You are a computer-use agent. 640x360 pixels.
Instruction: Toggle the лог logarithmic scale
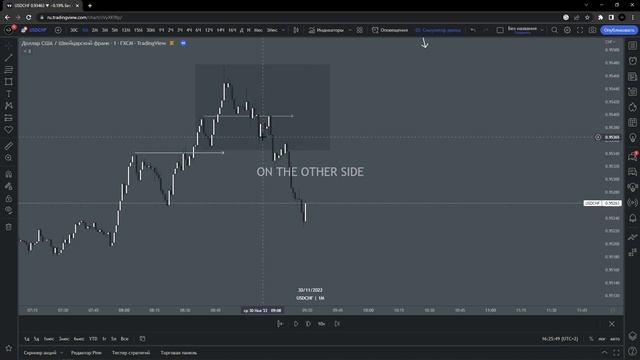tap(602, 339)
